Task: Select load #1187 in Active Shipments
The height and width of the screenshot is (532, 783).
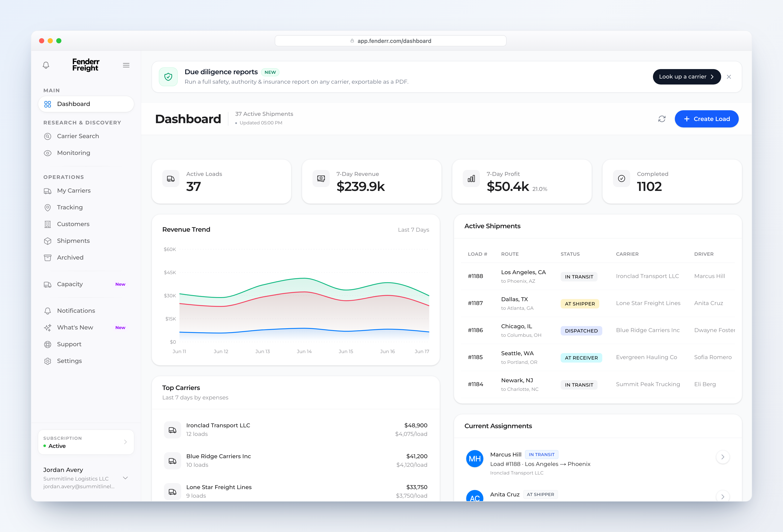Action: click(598, 303)
